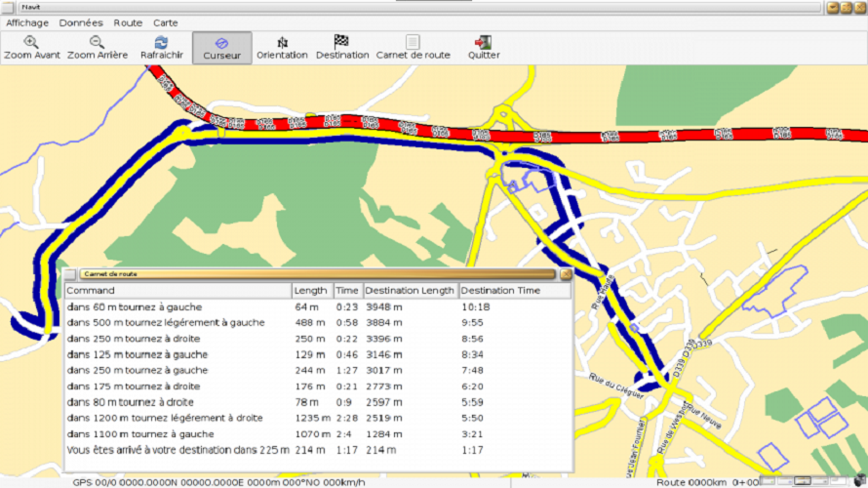
Task: Click the Zoom Arrière magnifier icon
Action: tap(97, 42)
